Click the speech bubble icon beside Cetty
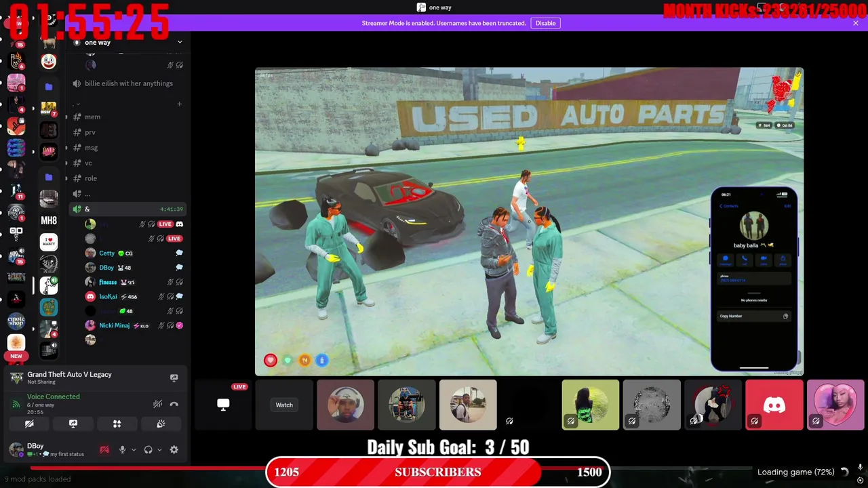Image resolution: width=868 pixels, height=488 pixels. 179,253
